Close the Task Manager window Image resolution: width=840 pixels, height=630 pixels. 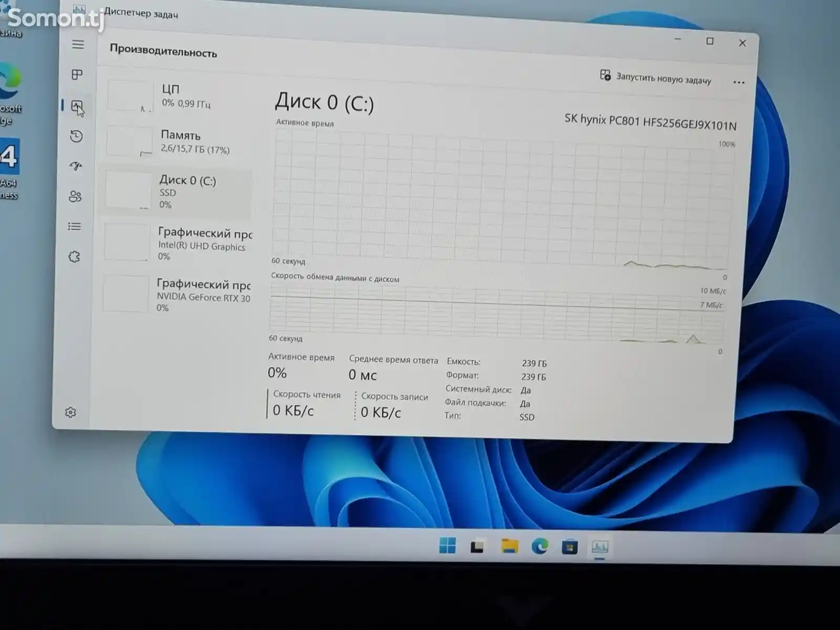(x=742, y=43)
